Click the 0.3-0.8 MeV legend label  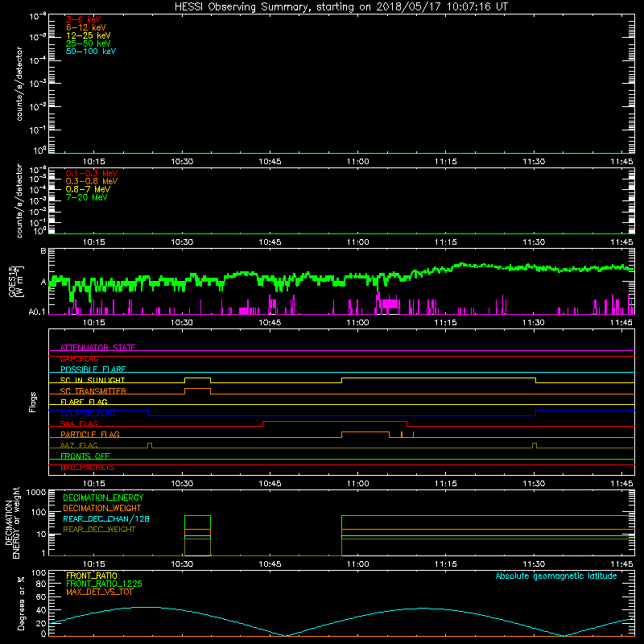tap(92, 181)
